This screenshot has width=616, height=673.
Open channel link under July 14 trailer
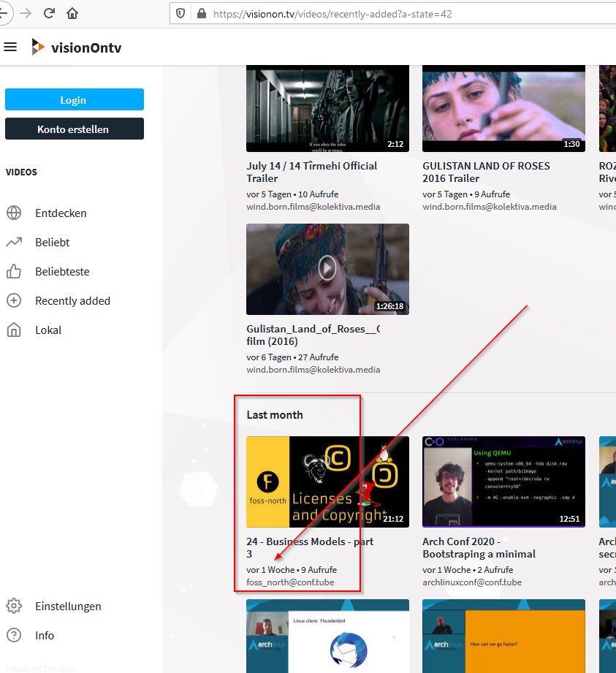point(313,207)
